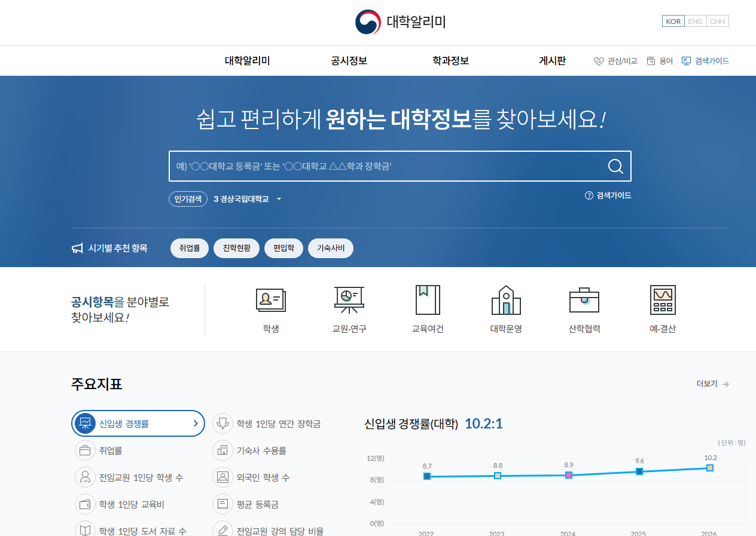The height and width of the screenshot is (536, 756).
Task: Select the 학생 1인당 연간 장학금 trophy icon
Action: pos(222,424)
